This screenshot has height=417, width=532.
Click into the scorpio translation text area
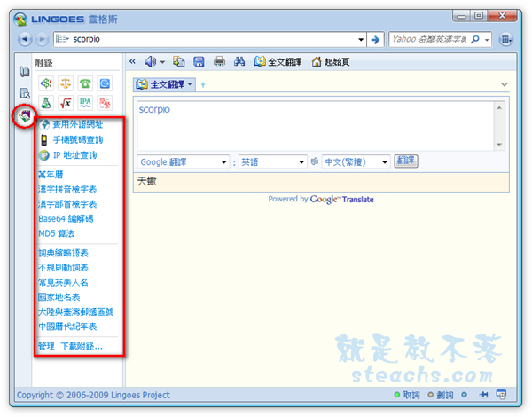315,126
